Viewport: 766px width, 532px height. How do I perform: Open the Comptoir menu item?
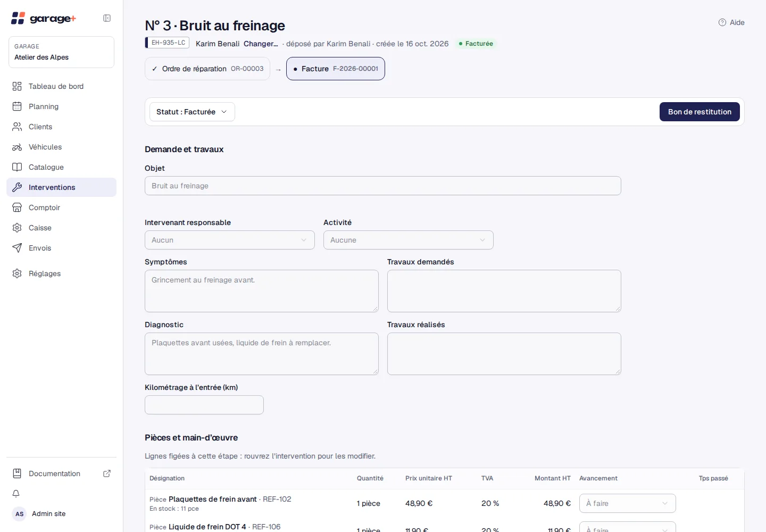(61, 207)
